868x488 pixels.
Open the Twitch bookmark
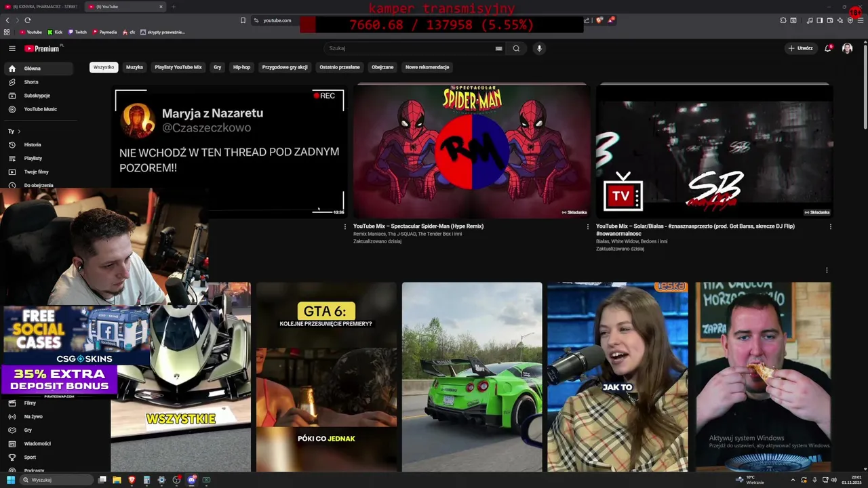pos(77,32)
